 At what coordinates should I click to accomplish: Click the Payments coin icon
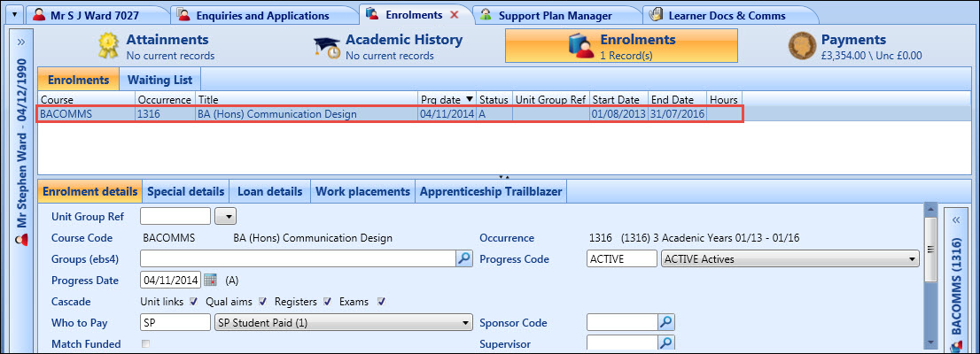(802, 47)
